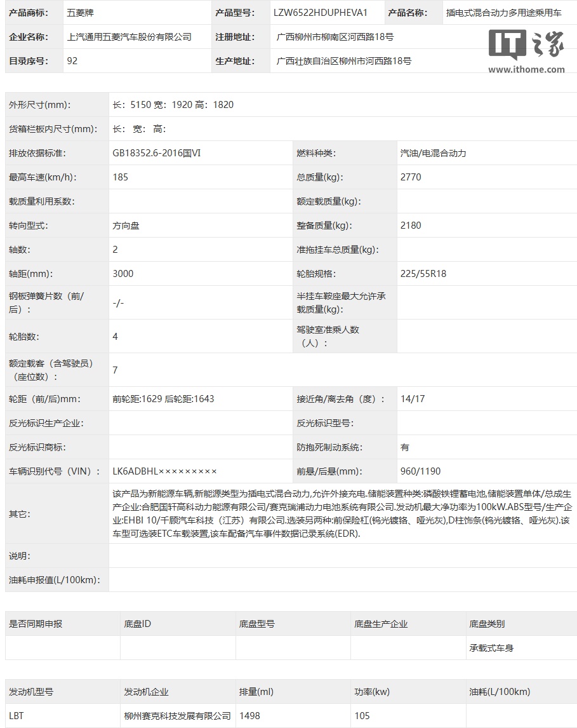
Task: Click production address 广西壮族自治区柳州市河西路18号
Action: (343, 61)
